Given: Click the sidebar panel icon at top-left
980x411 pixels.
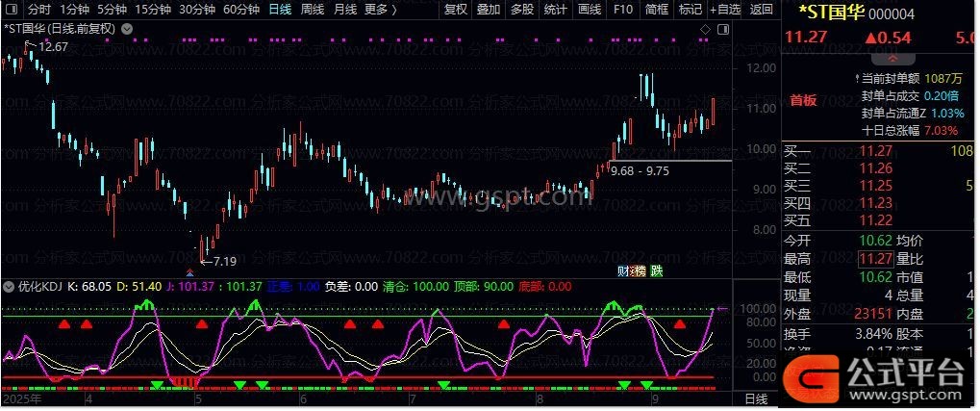Looking at the screenshot, I should (11, 10).
